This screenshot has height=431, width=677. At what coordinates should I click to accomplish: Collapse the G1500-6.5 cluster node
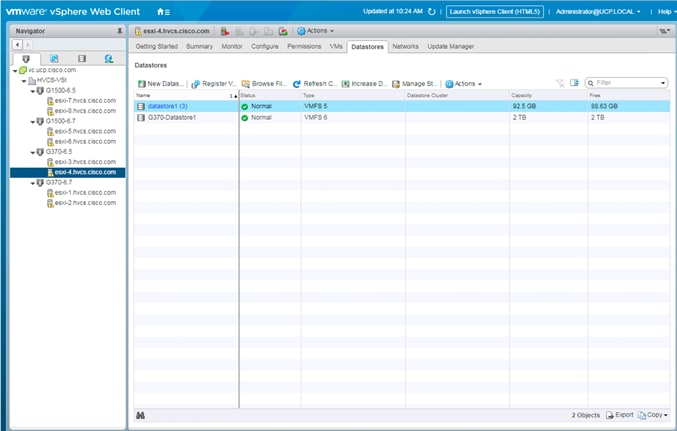point(32,91)
